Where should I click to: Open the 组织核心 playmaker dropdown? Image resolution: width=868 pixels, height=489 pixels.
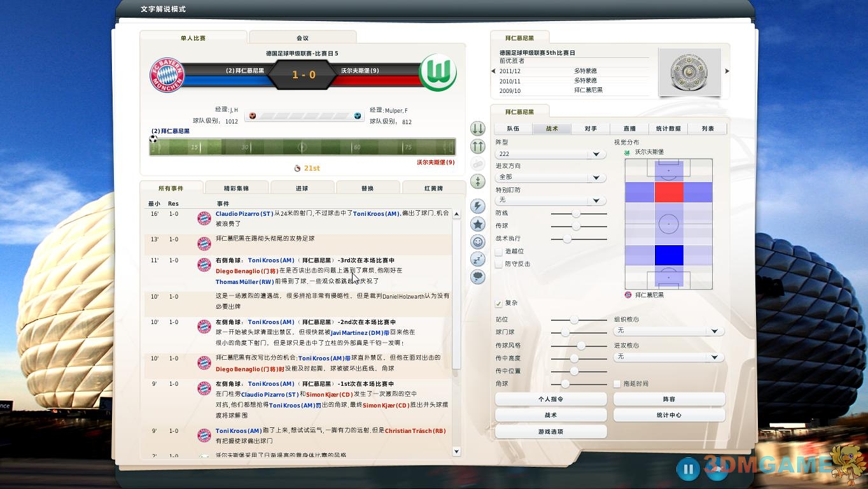(668, 331)
